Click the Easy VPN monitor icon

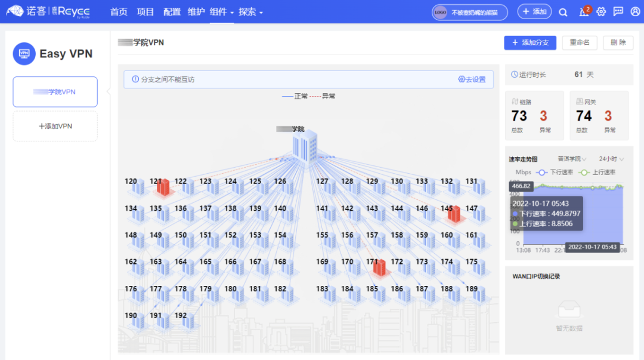coord(24,54)
